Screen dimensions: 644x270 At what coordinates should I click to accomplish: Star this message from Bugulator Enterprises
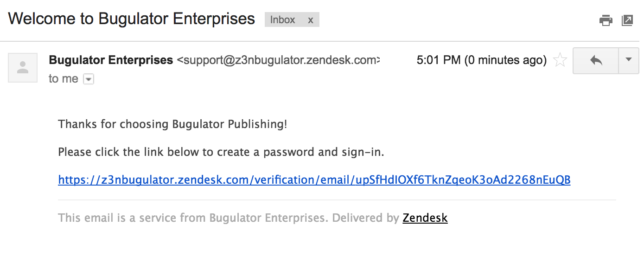click(x=560, y=60)
